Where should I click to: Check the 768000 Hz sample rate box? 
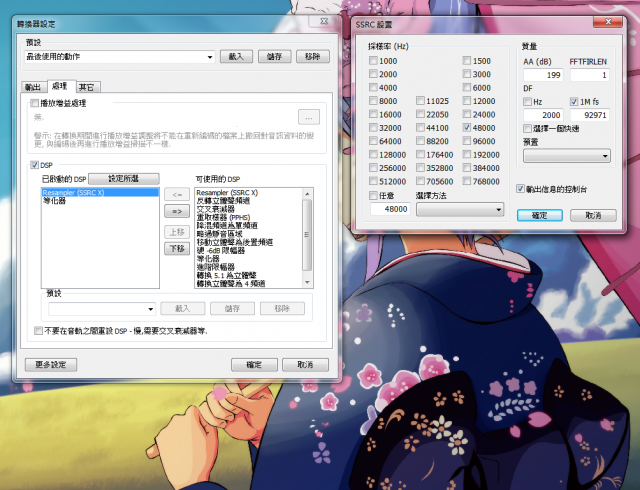(467, 181)
